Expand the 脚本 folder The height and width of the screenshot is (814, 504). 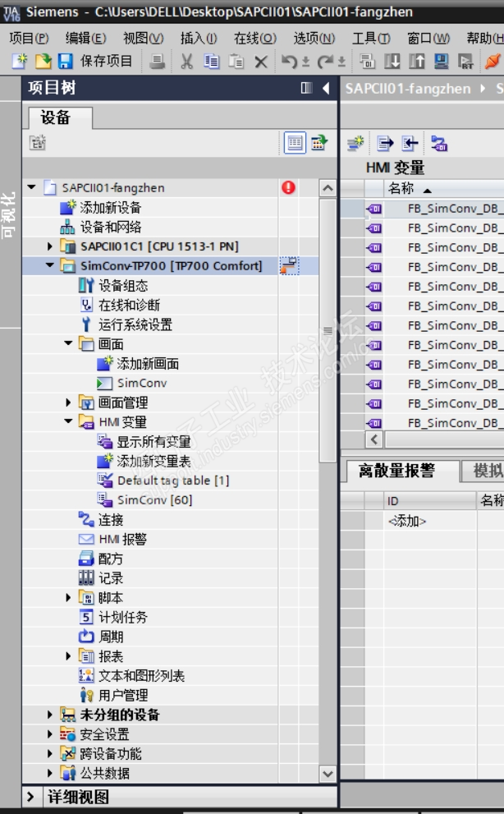click(68, 597)
